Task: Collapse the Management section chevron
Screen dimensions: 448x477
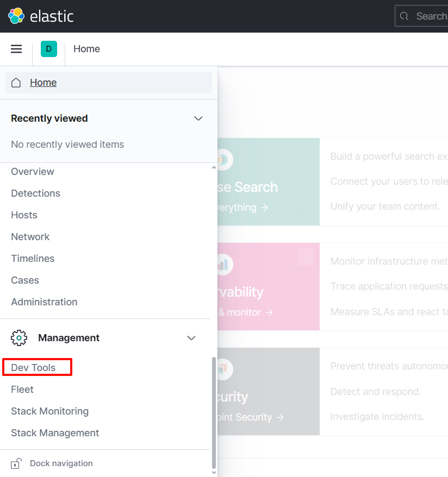Action: pyautogui.click(x=191, y=338)
